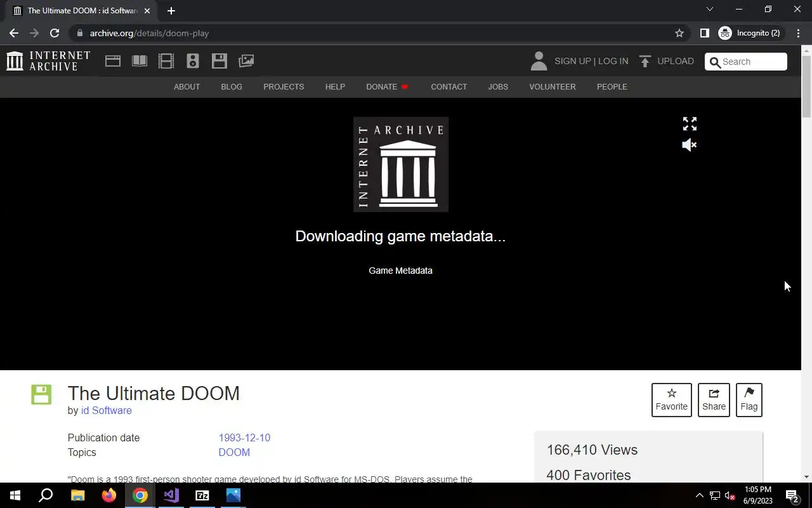Close The Ultimate DOOM tab
The width and height of the screenshot is (812, 508).
(x=147, y=11)
